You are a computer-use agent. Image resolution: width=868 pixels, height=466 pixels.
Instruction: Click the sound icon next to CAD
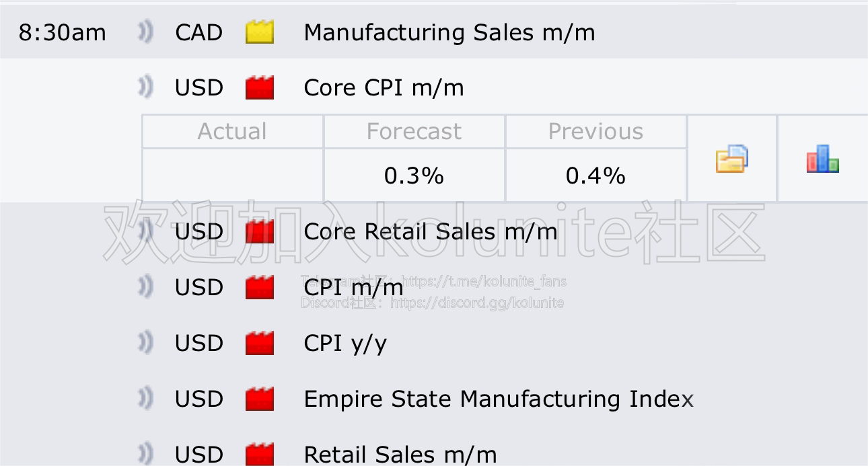click(146, 32)
